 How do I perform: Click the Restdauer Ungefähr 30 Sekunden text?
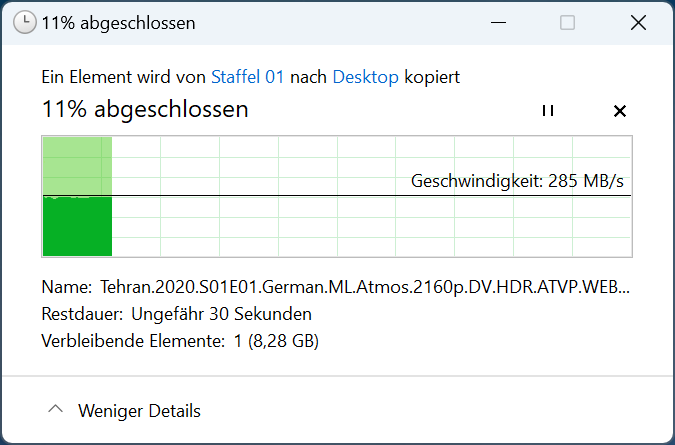(176, 314)
